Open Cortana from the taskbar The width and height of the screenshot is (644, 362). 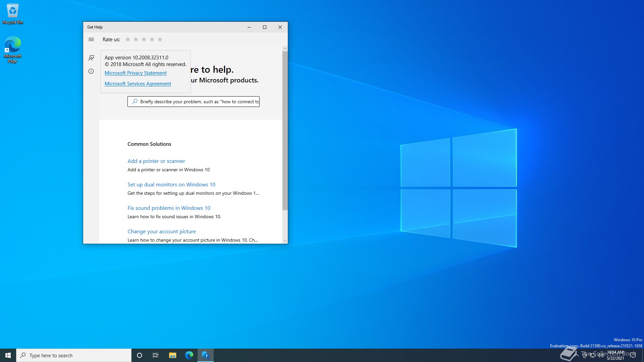click(140, 355)
